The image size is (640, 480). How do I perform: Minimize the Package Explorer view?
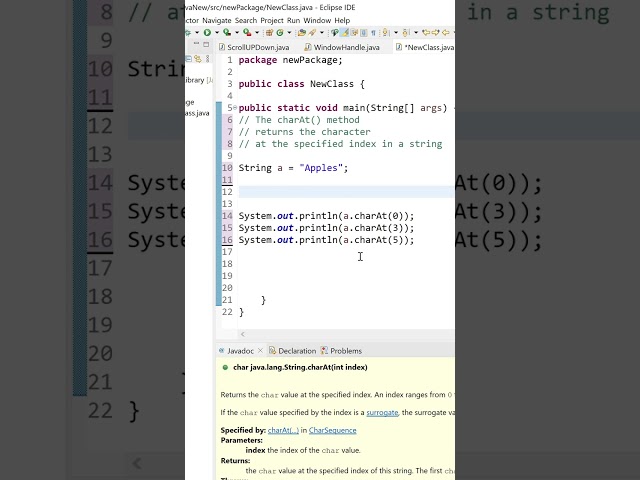[x=196, y=43]
